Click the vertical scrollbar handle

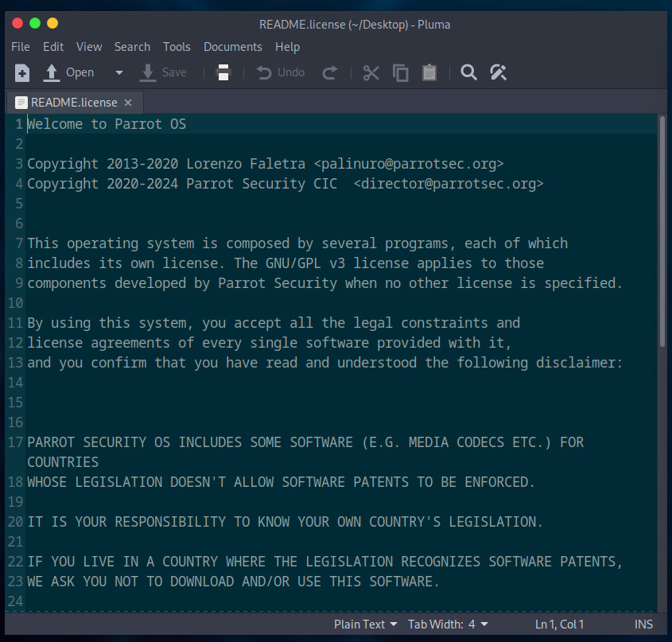click(662, 230)
